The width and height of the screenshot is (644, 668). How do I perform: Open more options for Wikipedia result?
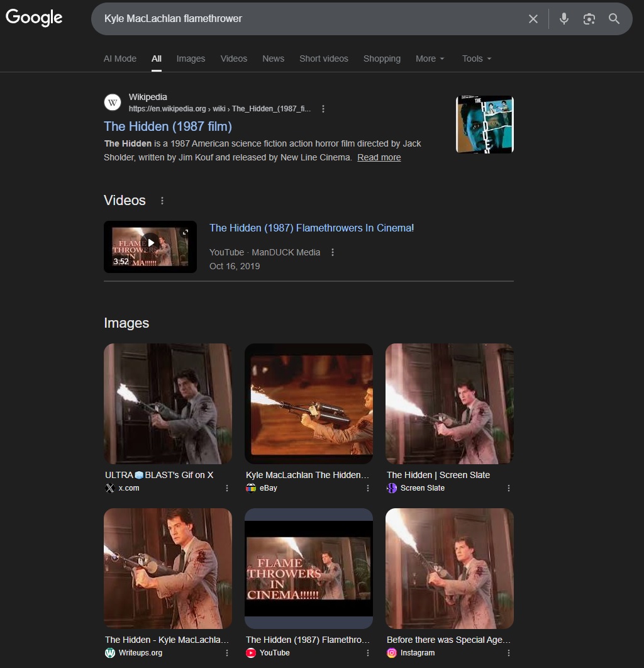(x=323, y=109)
